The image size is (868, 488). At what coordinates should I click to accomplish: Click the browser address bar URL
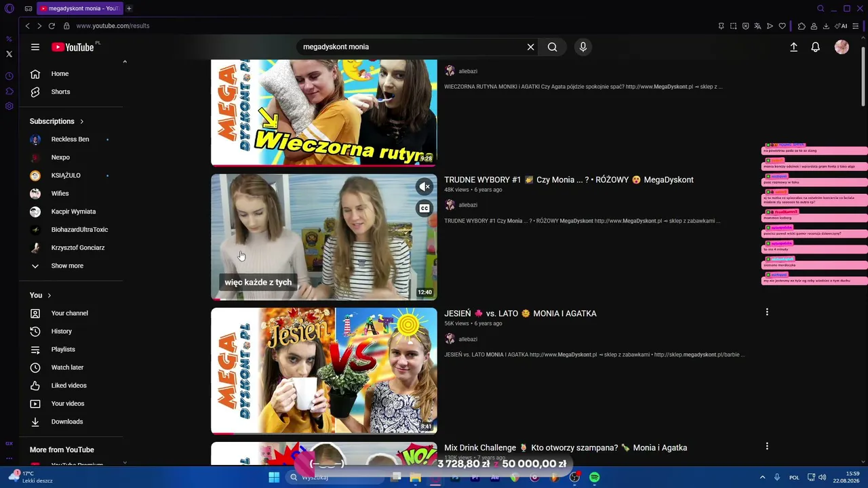pyautogui.click(x=113, y=26)
